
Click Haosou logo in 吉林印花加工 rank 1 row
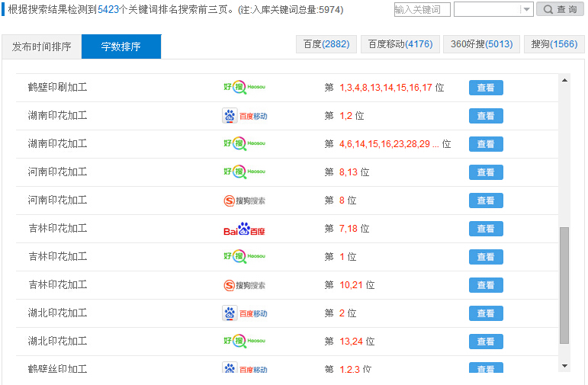click(x=244, y=256)
